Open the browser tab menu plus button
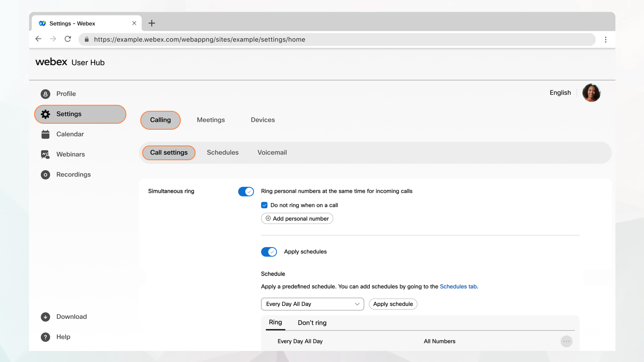The width and height of the screenshot is (644, 362). pos(152,23)
